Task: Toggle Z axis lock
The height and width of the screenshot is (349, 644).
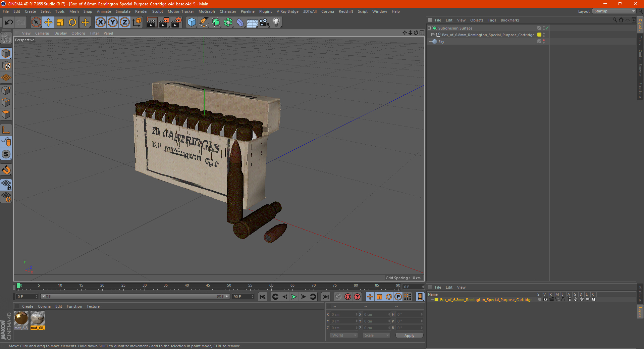Action: tap(125, 22)
